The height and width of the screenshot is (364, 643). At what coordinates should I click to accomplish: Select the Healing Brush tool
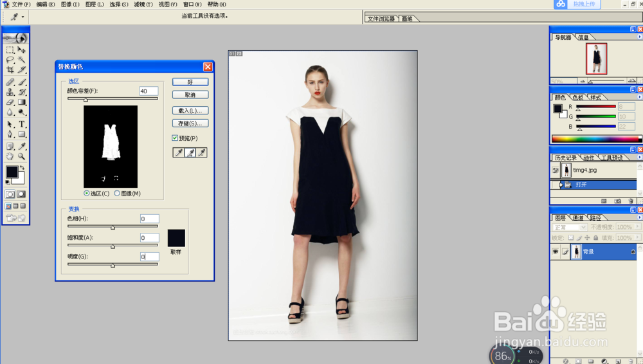point(10,82)
